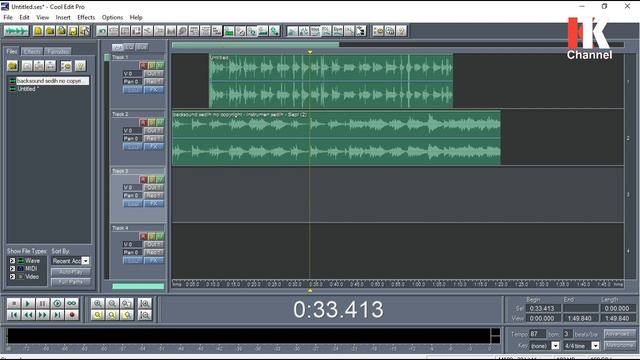The width and height of the screenshot is (640, 360).
Task: Click the Pause transport button
Action: click(x=42, y=303)
